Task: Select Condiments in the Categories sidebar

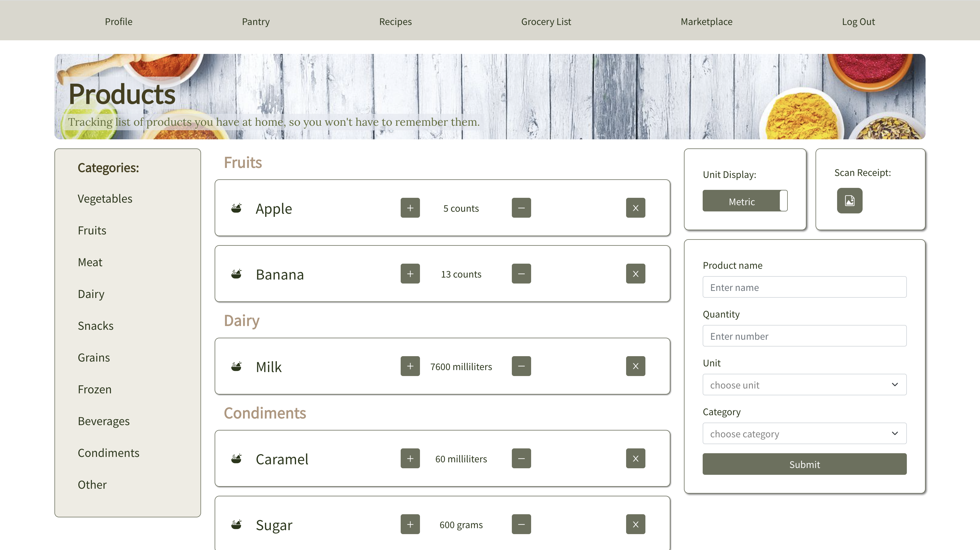Action: (108, 453)
